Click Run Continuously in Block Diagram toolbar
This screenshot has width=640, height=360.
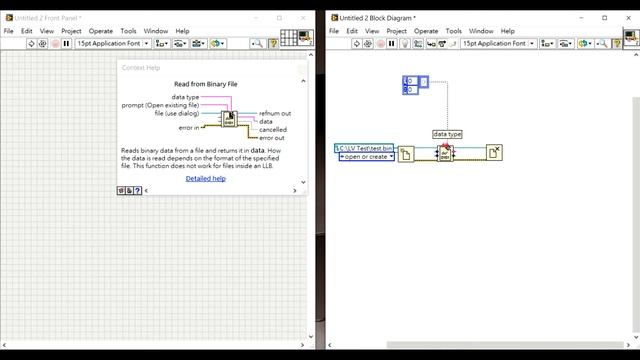point(368,43)
